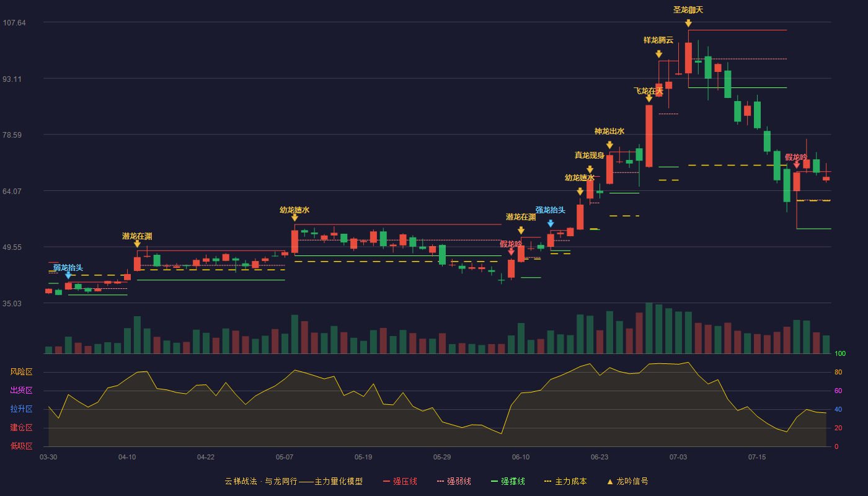Image resolution: width=868 pixels, height=496 pixels.
Task: Click the 强龙抬头 blue arrow signal marker
Action: coord(551,224)
